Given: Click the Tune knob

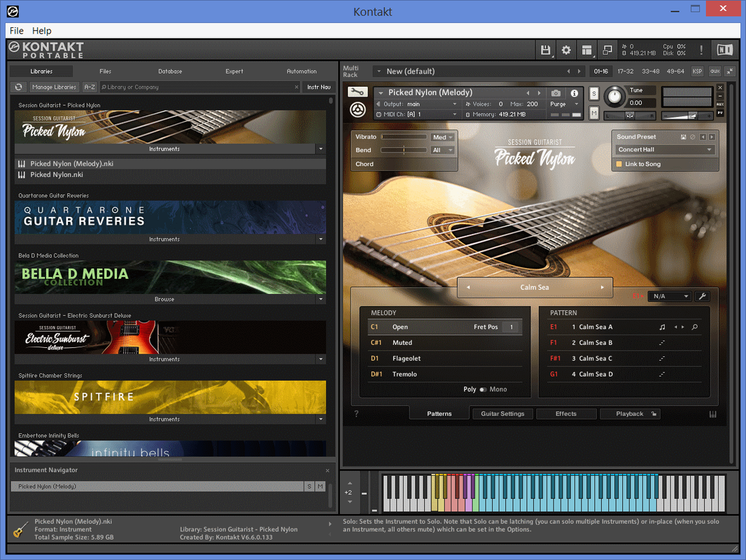Looking at the screenshot, I should [x=614, y=97].
